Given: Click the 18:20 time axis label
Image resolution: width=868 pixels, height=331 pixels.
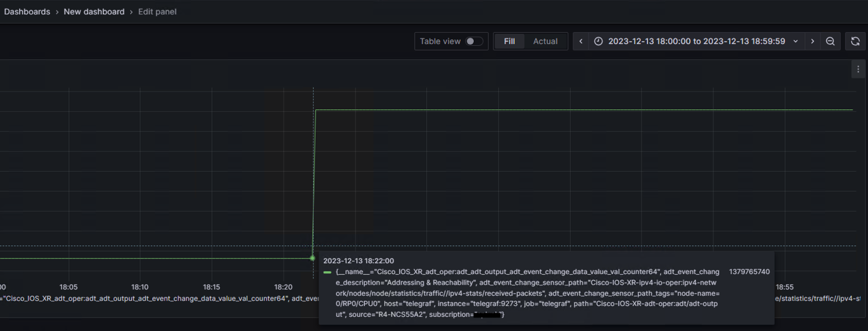Looking at the screenshot, I should 283,287.
